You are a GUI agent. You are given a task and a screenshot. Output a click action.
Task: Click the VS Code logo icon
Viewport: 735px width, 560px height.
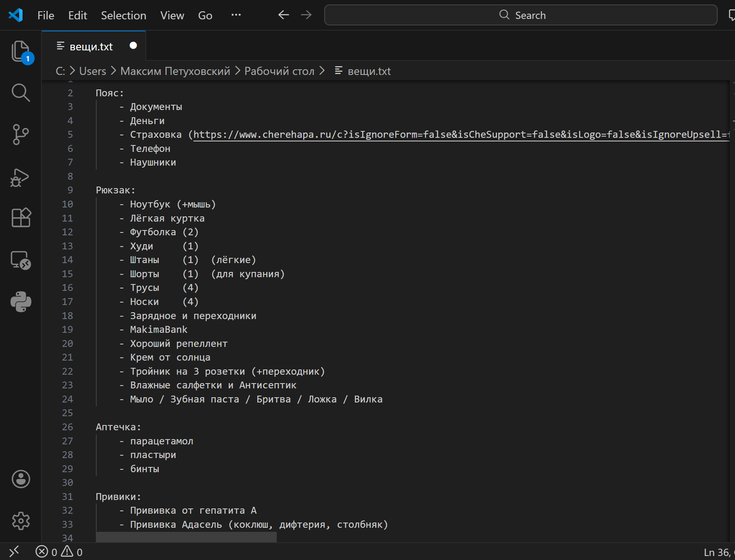(x=16, y=15)
